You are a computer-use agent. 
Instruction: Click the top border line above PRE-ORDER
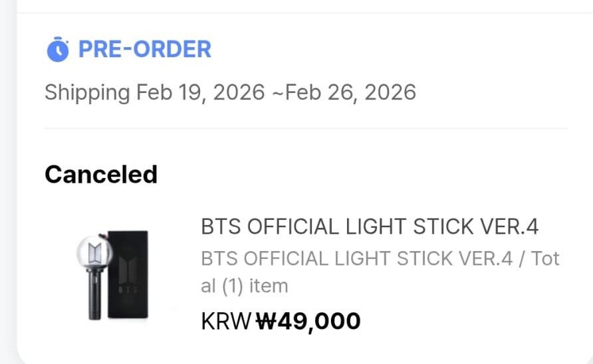[305, 13]
